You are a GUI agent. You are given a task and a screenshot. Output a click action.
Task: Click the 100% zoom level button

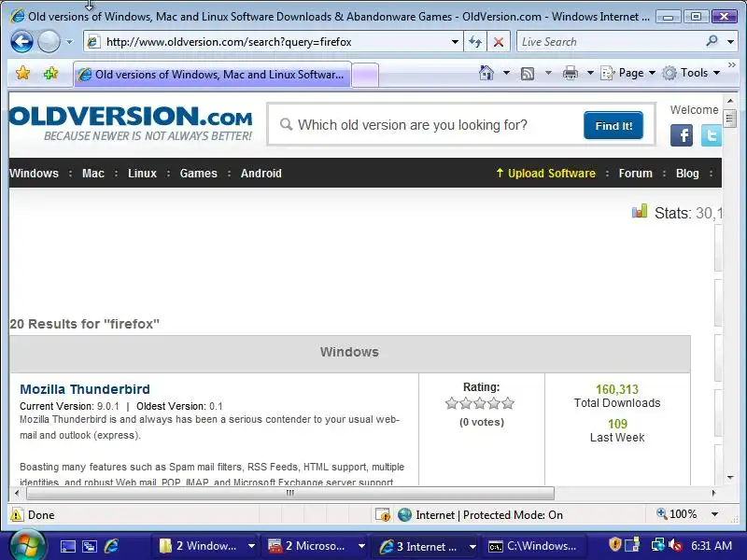coord(676,514)
